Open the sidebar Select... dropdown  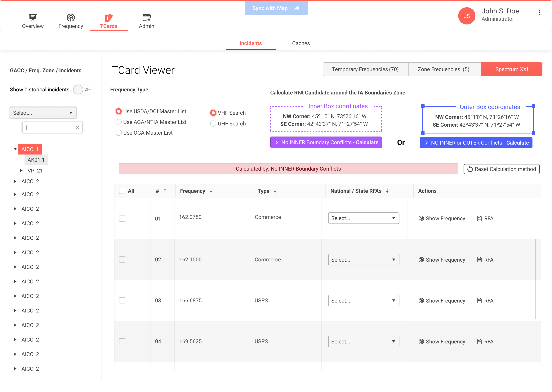pos(43,113)
